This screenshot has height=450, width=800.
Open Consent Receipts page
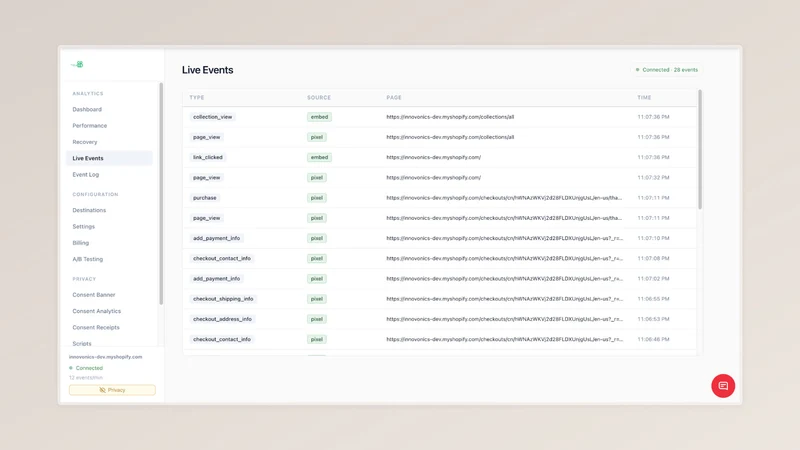[x=96, y=328]
